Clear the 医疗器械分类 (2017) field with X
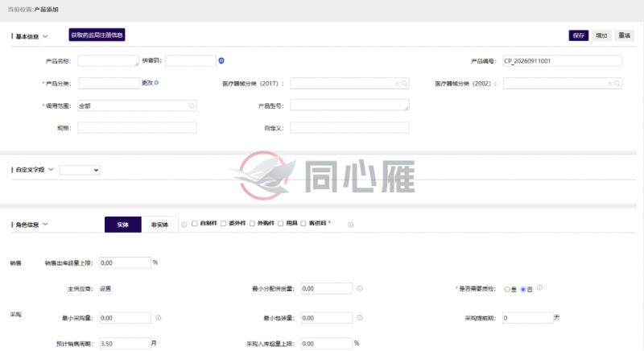Image resolution: width=644 pixels, height=351 pixels. tap(397, 84)
